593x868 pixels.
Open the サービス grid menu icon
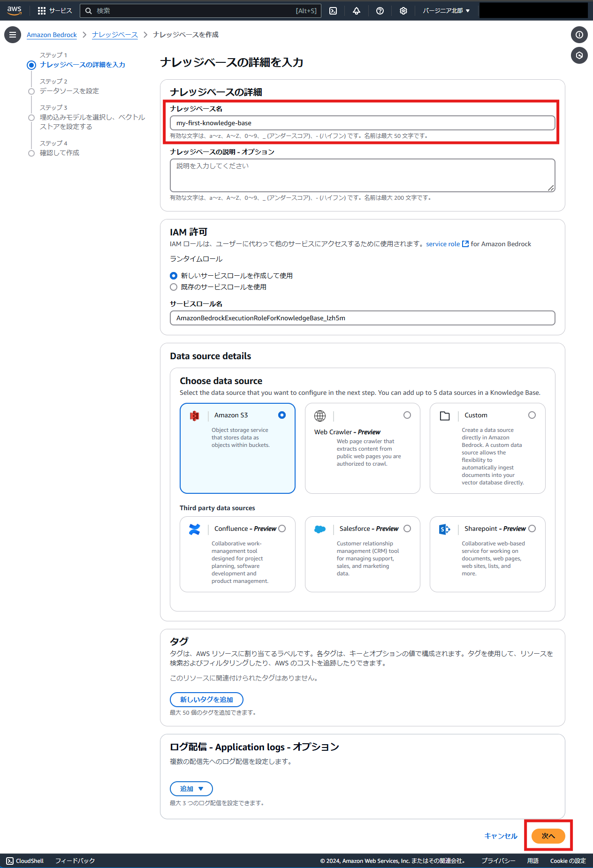coord(42,11)
